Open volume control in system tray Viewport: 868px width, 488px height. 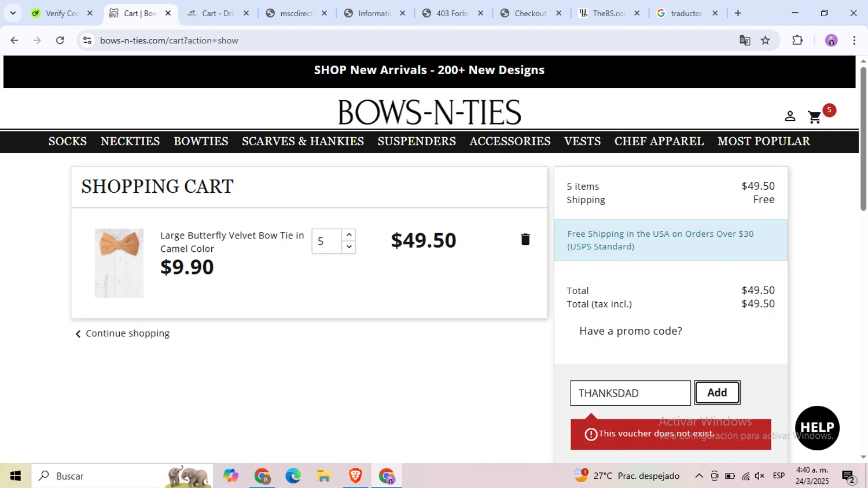(x=760, y=476)
